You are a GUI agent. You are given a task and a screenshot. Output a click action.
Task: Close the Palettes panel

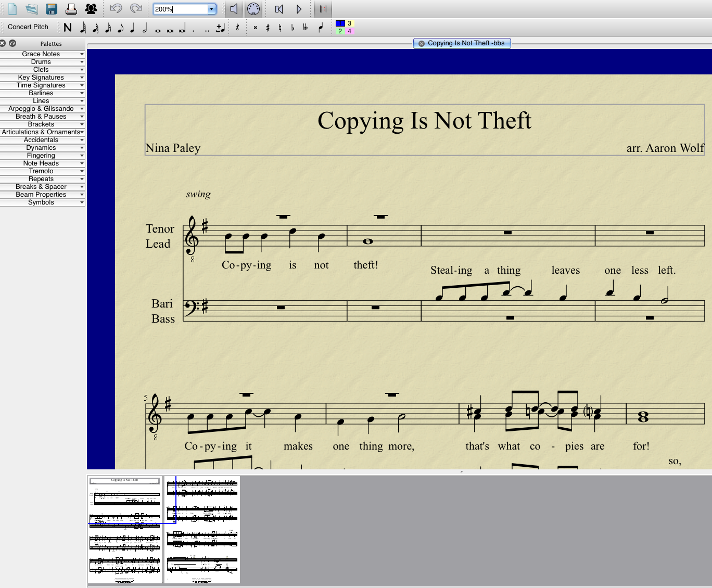click(3, 43)
